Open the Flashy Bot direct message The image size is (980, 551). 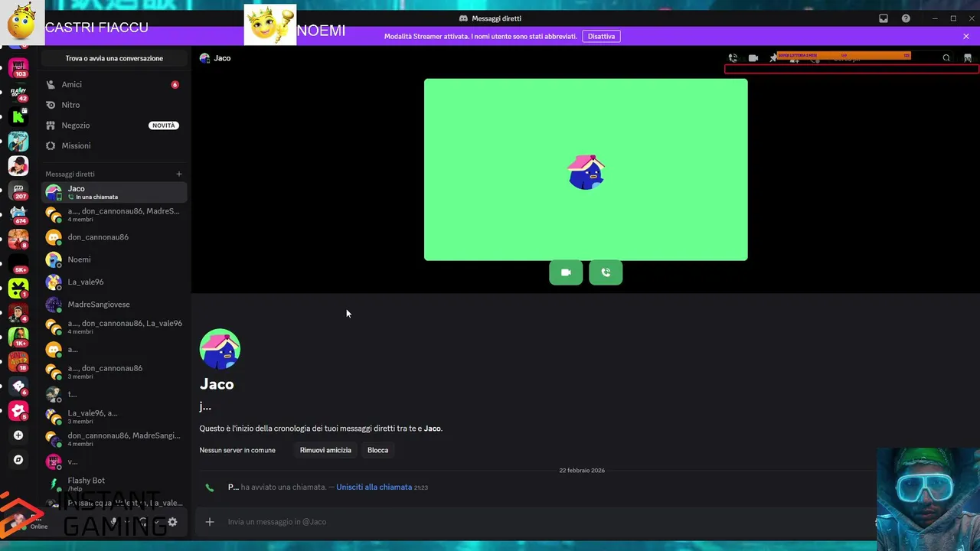pyautogui.click(x=113, y=484)
